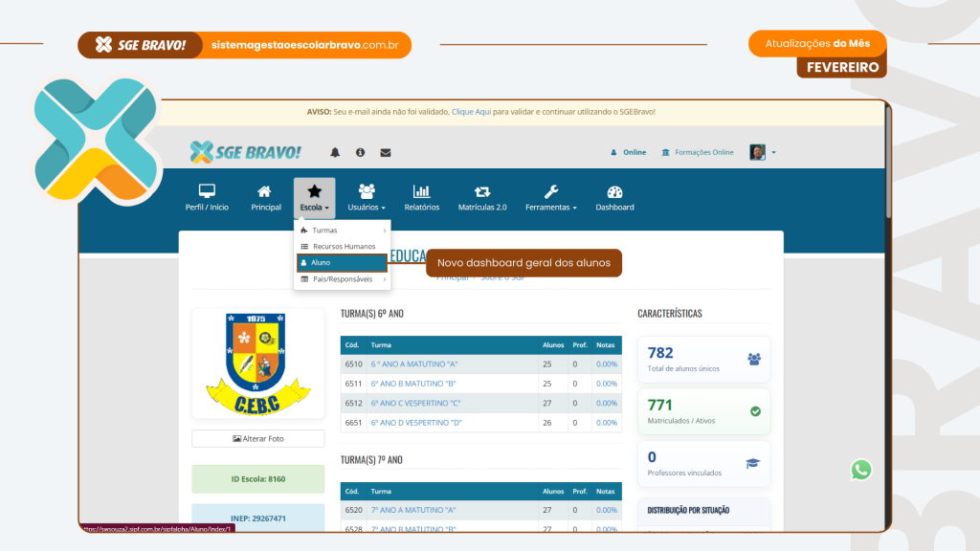Viewport: 980px width, 551px height.
Task: Expand the Usuários dropdown menu
Action: pos(367,197)
